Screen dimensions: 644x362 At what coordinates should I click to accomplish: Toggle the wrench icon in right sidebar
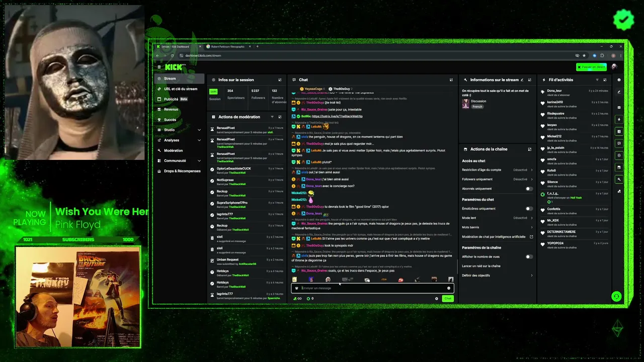(x=619, y=179)
